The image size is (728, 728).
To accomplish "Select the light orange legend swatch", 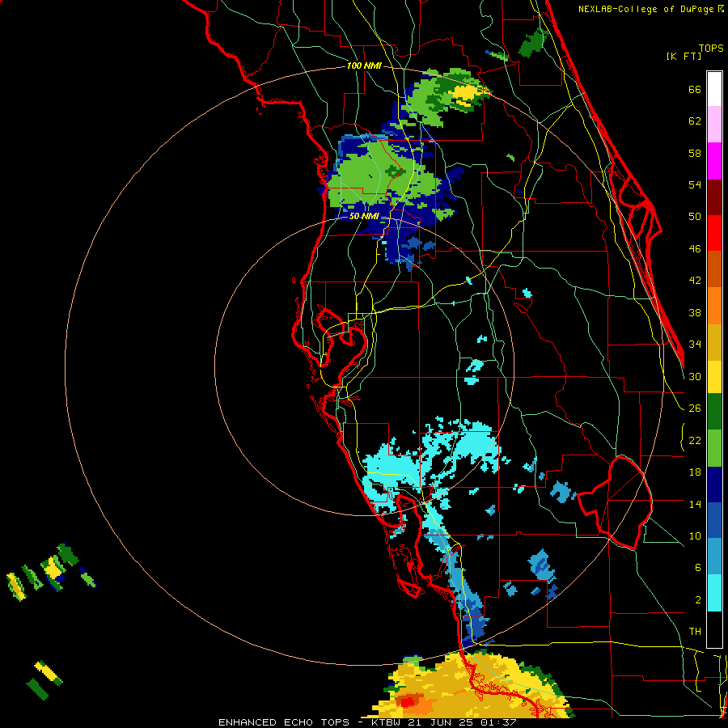I will point(714,306).
